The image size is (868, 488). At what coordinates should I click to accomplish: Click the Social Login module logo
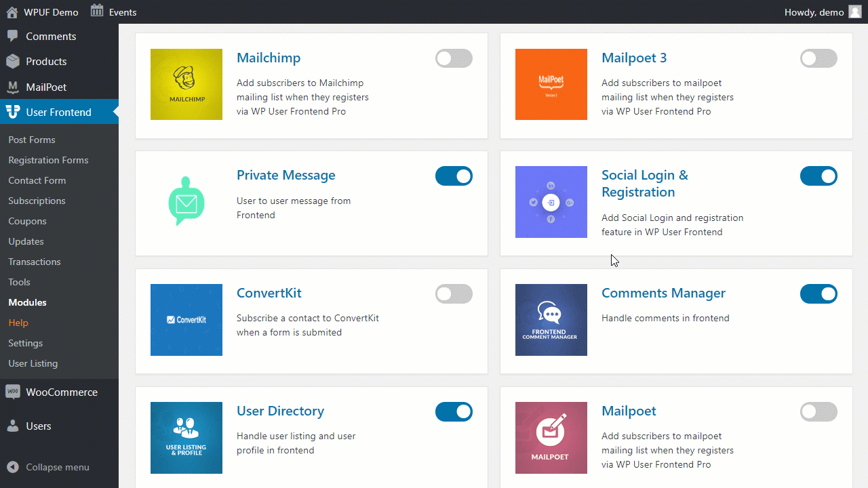point(551,202)
